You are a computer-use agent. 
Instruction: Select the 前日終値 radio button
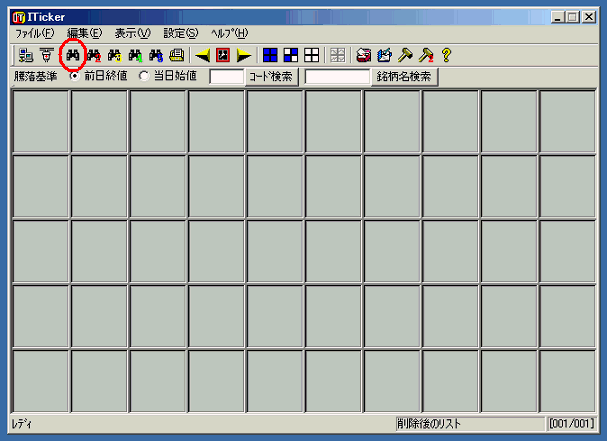[74, 76]
